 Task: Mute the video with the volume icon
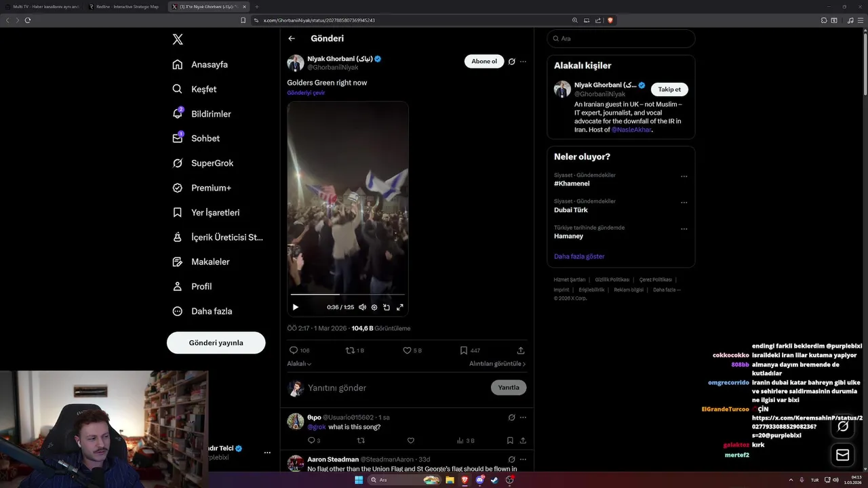click(362, 307)
